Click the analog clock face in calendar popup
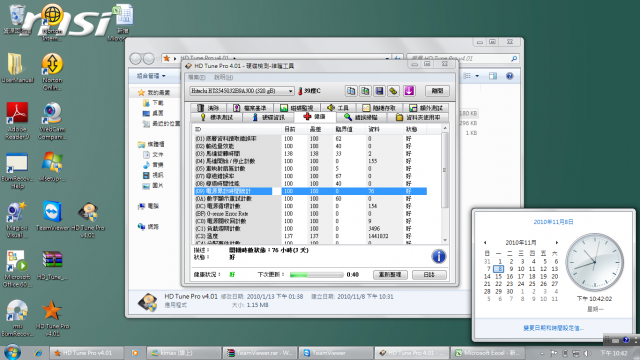This screenshot has height=360, width=640. click(594, 262)
